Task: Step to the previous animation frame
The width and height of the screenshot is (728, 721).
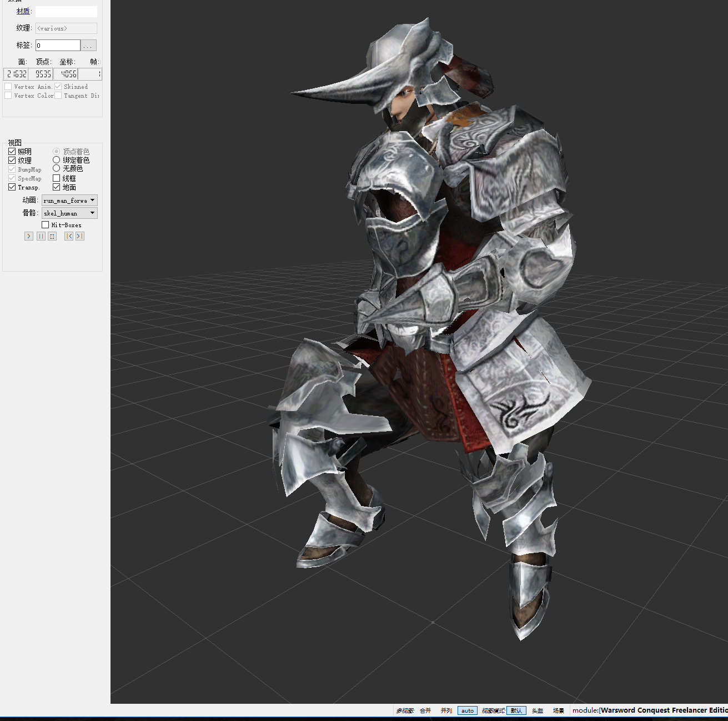Action: 69,236
